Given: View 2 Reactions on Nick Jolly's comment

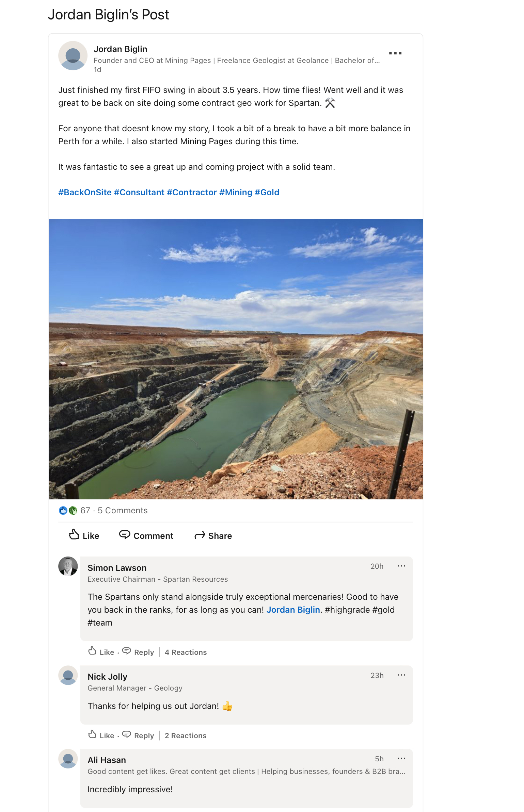Looking at the screenshot, I should point(186,735).
